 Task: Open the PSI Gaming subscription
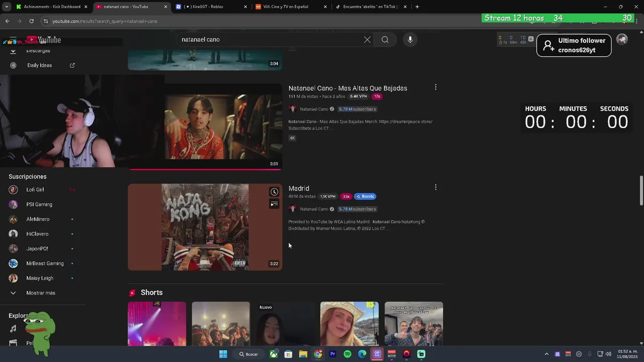39,204
